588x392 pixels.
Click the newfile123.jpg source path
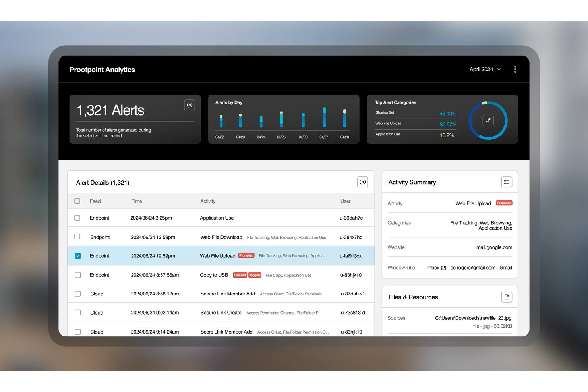[x=473, y=318]
